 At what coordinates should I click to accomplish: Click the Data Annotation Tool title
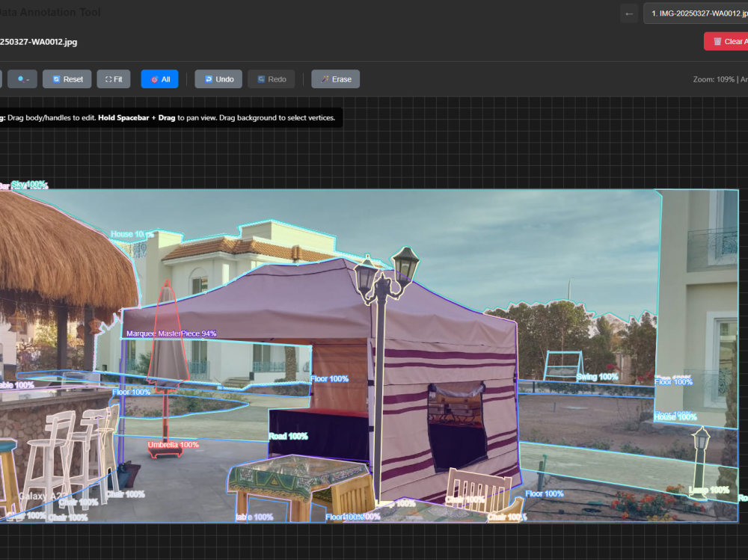(50, 12)
